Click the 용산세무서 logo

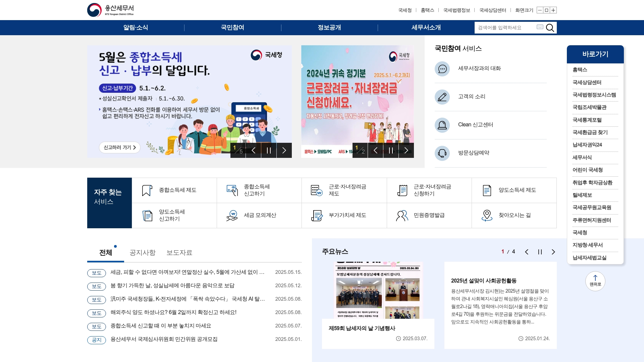pyautogui.click(x=110, y=10)
